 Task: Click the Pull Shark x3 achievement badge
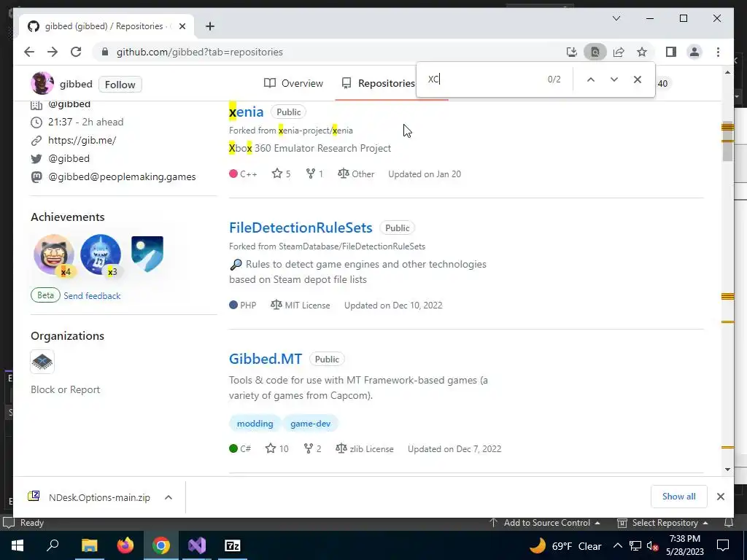[x=101, y=254]
